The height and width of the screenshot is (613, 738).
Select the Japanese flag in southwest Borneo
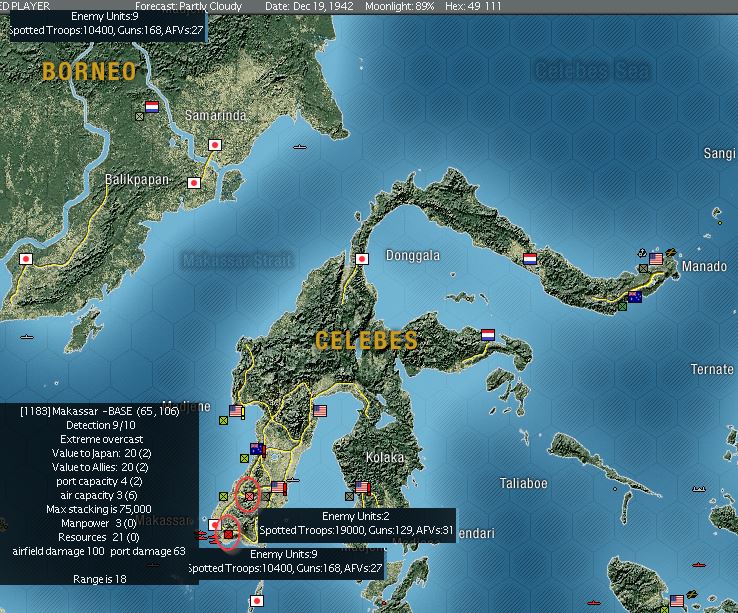(x=26, y=258)
